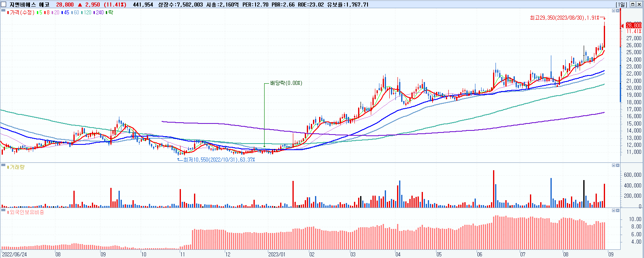
Task: Collapse the 외국인보유비중 pane via its minimize icon
Action: (614, 210)
